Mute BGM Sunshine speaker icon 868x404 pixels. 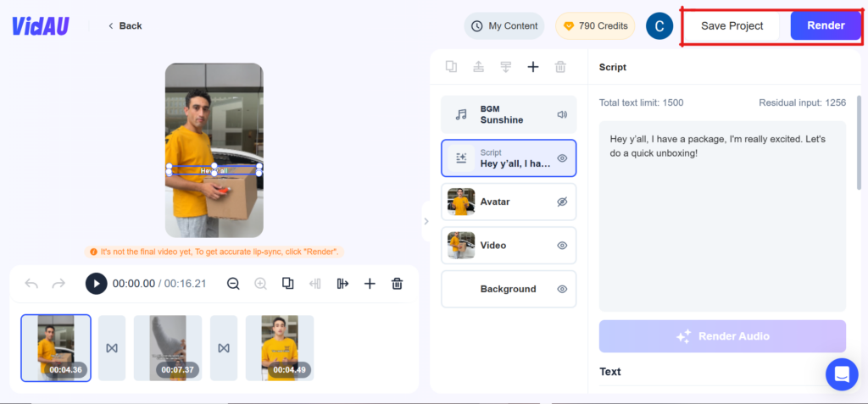(x=561, y=114)
